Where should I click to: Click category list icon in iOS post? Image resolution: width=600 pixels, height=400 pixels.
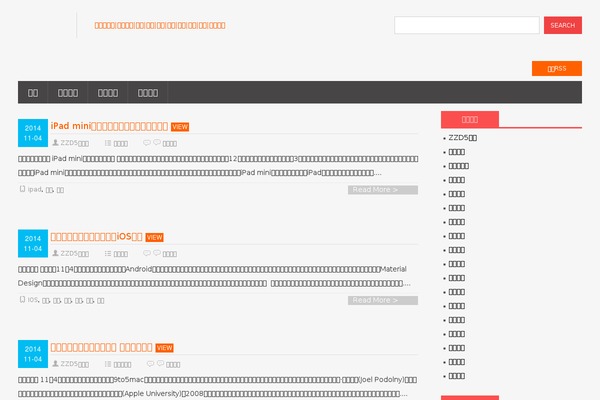[x=108, y=254]
